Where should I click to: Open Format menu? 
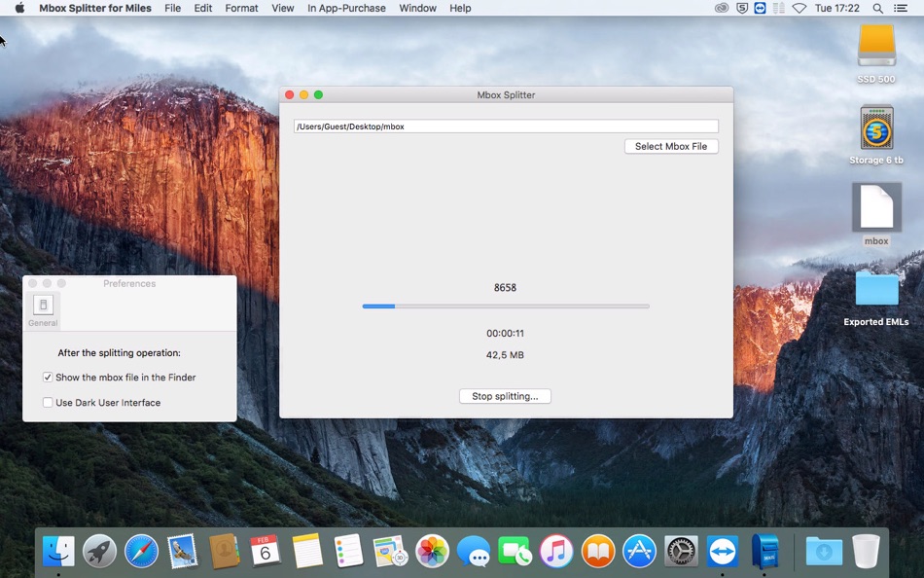241,8
